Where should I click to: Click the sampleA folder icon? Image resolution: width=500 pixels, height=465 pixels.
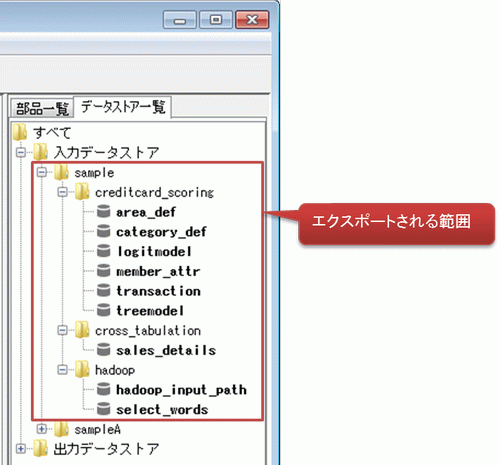[x=61, y=429]
